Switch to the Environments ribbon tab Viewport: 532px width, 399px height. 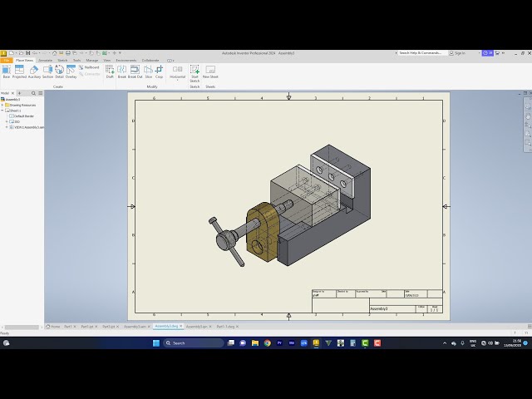[126, 61]
